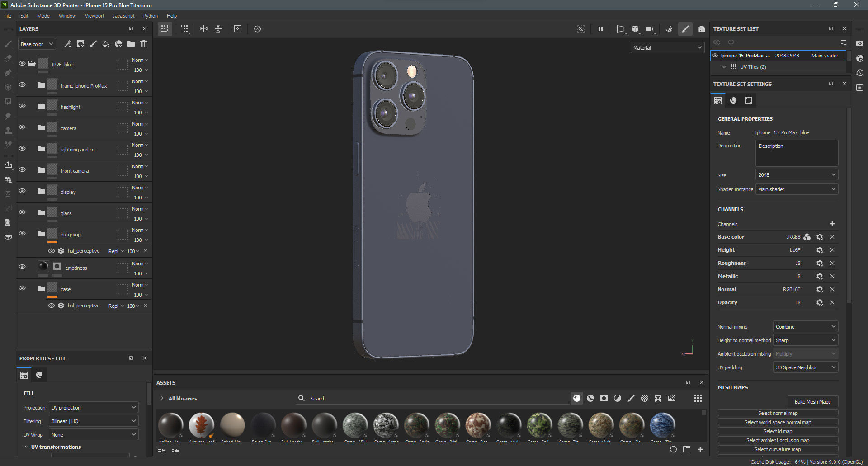Add a paint layer in Layers panel
Image resolution: width=868 pixels, height=466 pixels.
coord(93,44)
